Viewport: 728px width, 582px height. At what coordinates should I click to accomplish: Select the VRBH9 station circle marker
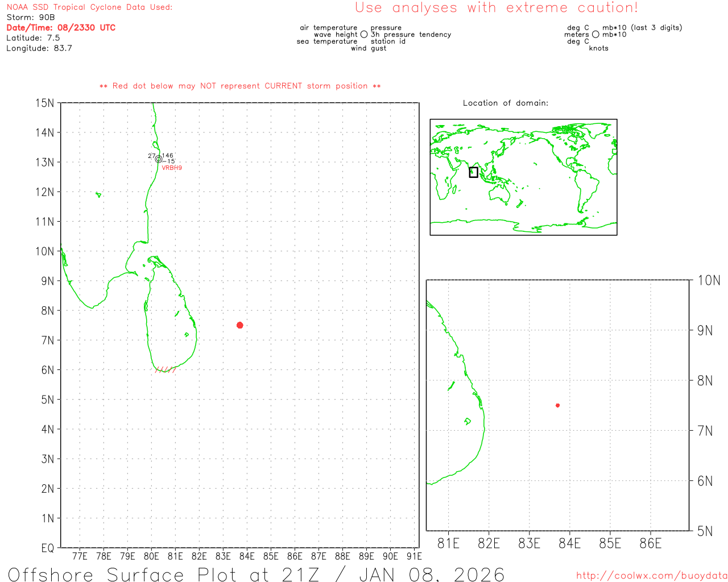tap(158, 159)
